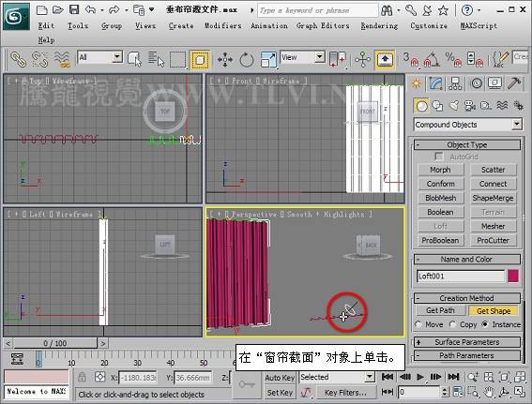
Task: Select the Space Warps category icon
Action: coord(502,106)
